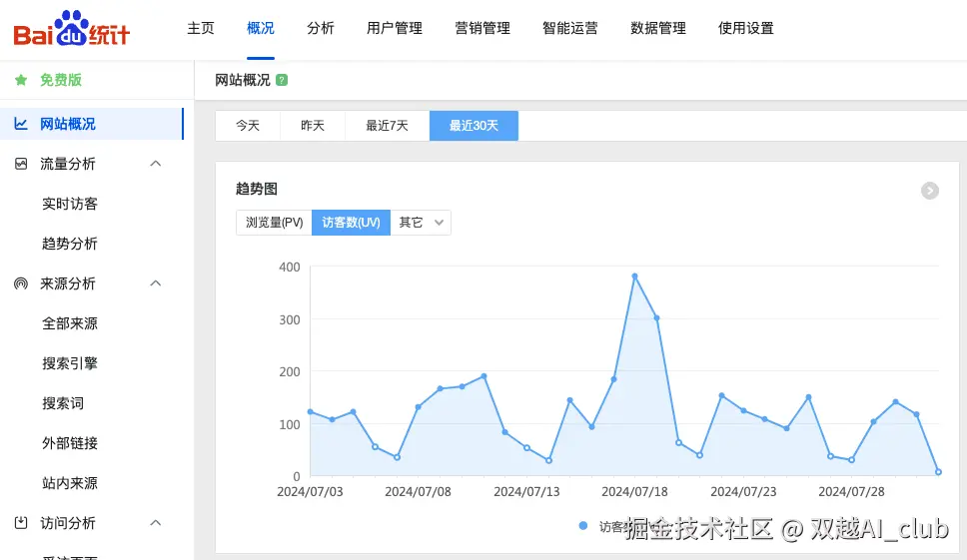Click the line chart icon beside 网站概况
This screenshot has width=967, height=560.
click(x=21, y=124)
